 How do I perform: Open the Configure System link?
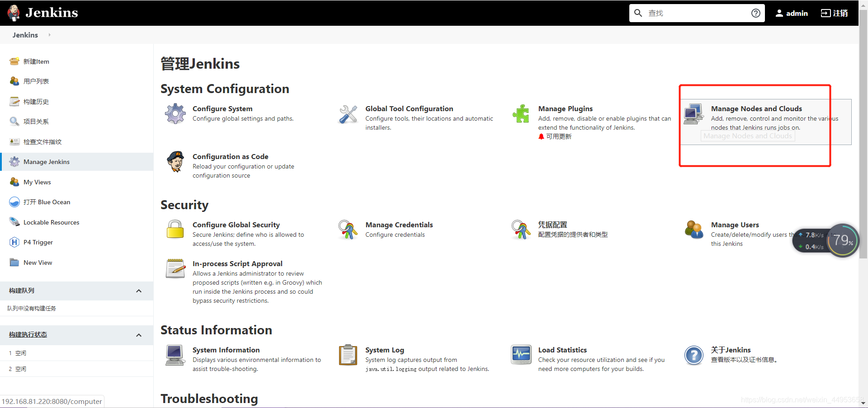point(222,108)
